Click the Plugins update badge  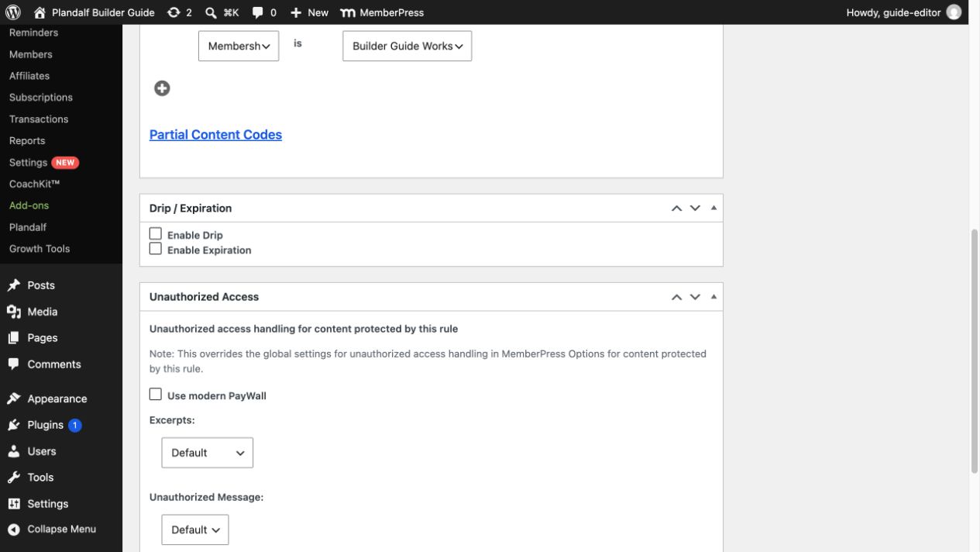pyautogui.click(x=74, y=425)
